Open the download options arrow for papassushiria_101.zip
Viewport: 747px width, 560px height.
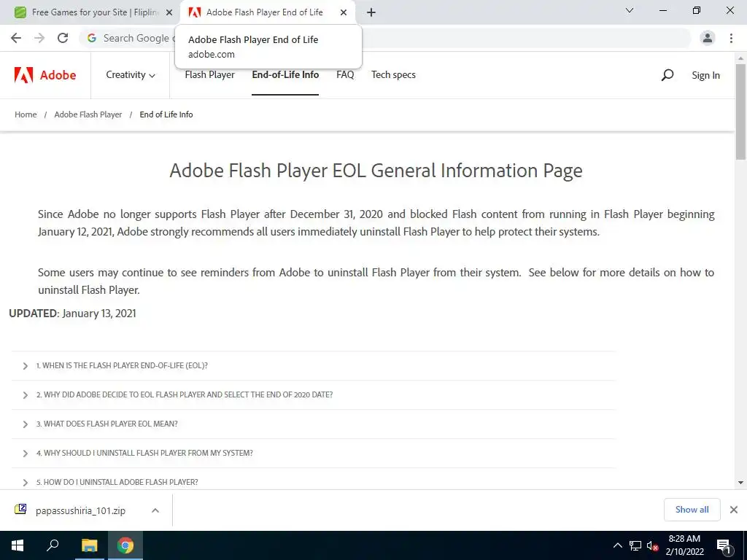(x=155, y=510)
